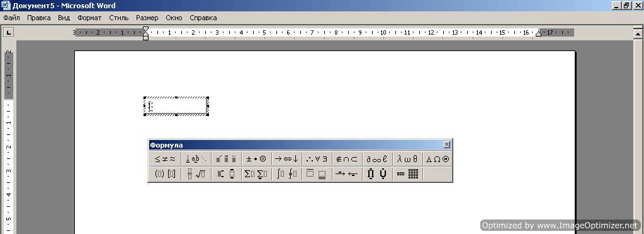Open matrix templates palette
This screenshot has width=644, height=234.
point(407,174)
